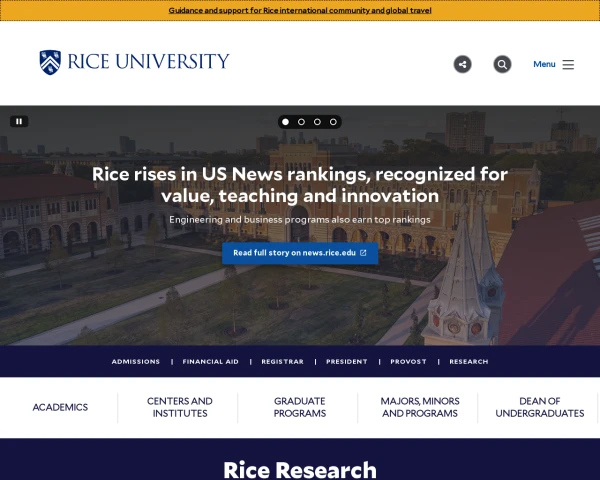Open Academics section
The height and width of the screenshot is (480, 600).
pyautogui.click(x=60, y=407)
